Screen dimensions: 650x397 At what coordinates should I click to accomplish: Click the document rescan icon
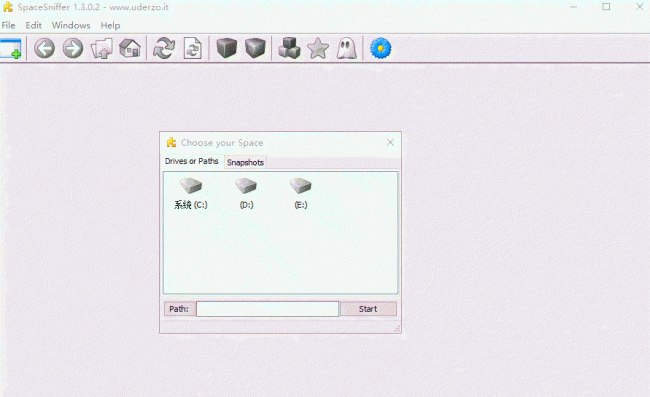(x=193, y=48)
